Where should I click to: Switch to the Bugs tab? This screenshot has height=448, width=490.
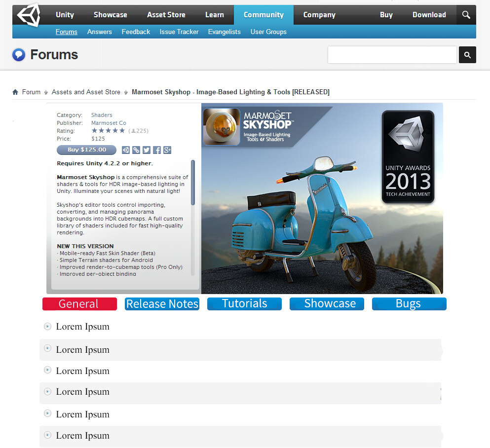click(x=409, y=303)
